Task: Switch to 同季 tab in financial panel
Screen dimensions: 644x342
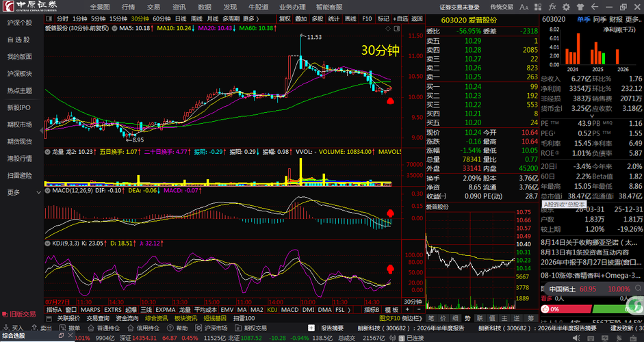Action: coord(600,19)
